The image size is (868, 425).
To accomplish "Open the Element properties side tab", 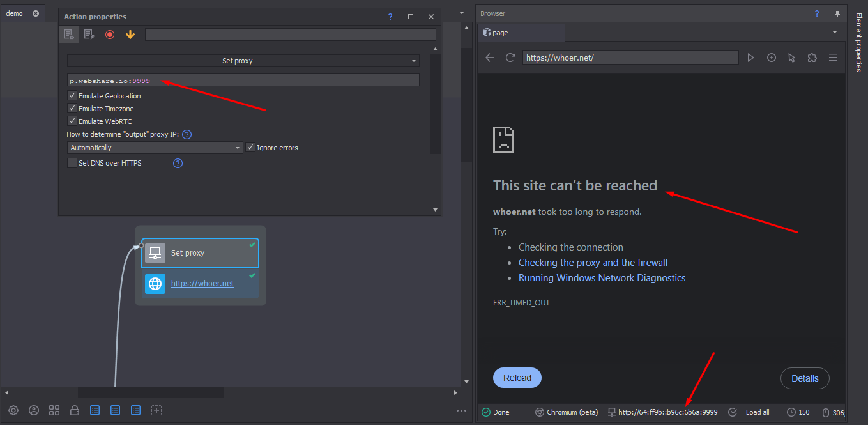I will 859,42.
